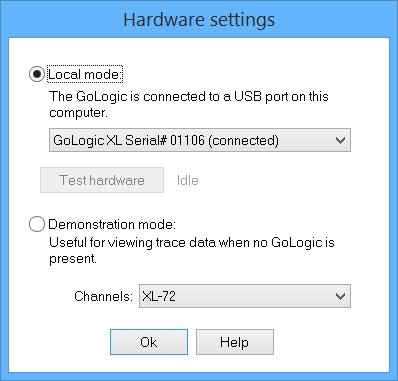
Task: Open the Channels XL-72 dropdown
Action: click(245, 296)
